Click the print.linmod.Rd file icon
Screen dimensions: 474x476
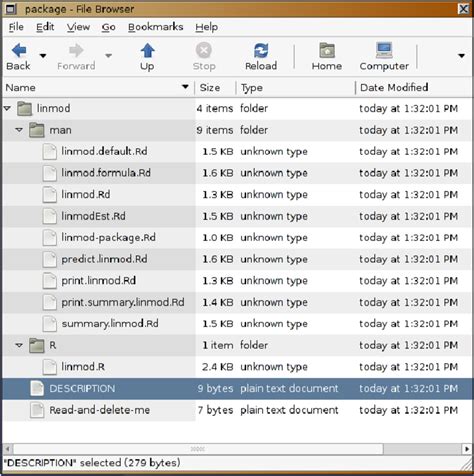[x=50, y=281]
